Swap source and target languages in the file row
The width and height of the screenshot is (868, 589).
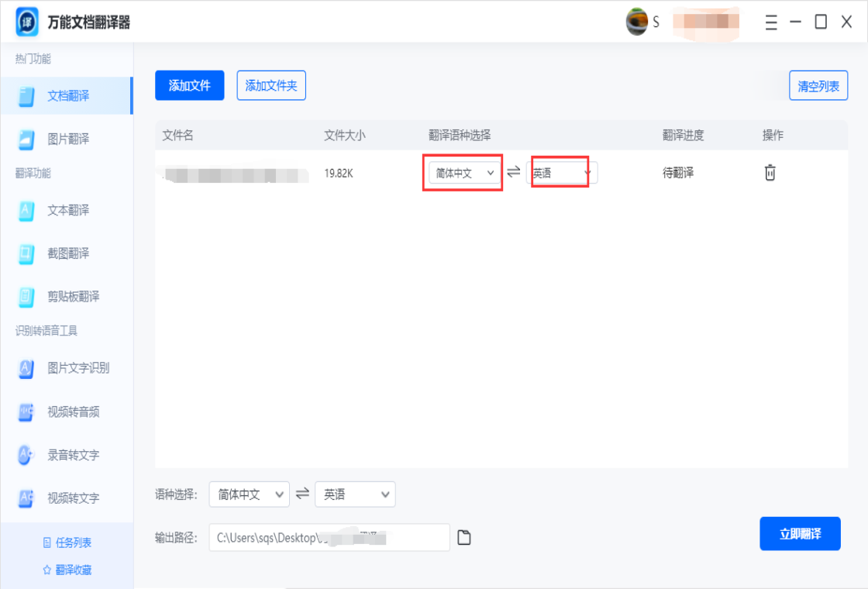514,173
